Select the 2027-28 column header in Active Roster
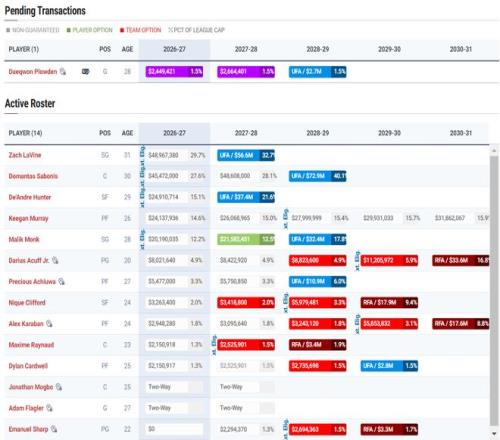 pos(246,133)
